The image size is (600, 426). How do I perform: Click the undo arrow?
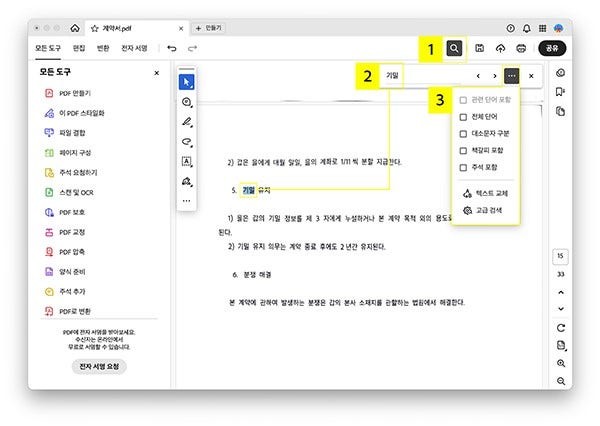pyautogui.click(x=172, y=48)
